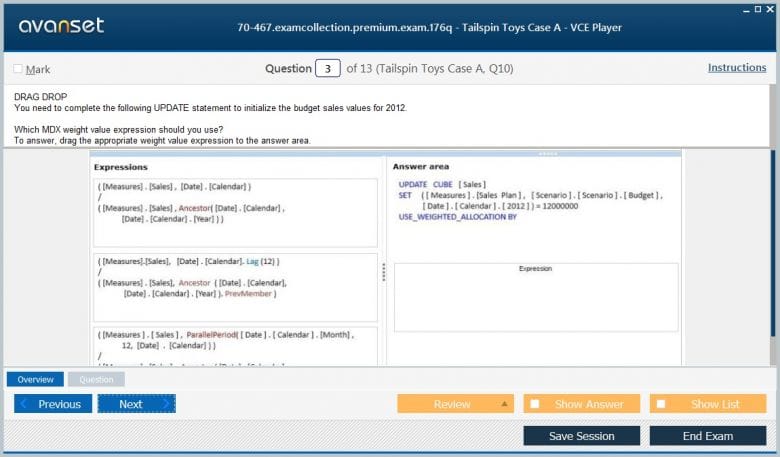Open the Instructions link
Screen dimensions: 780x457
(737, 68)
